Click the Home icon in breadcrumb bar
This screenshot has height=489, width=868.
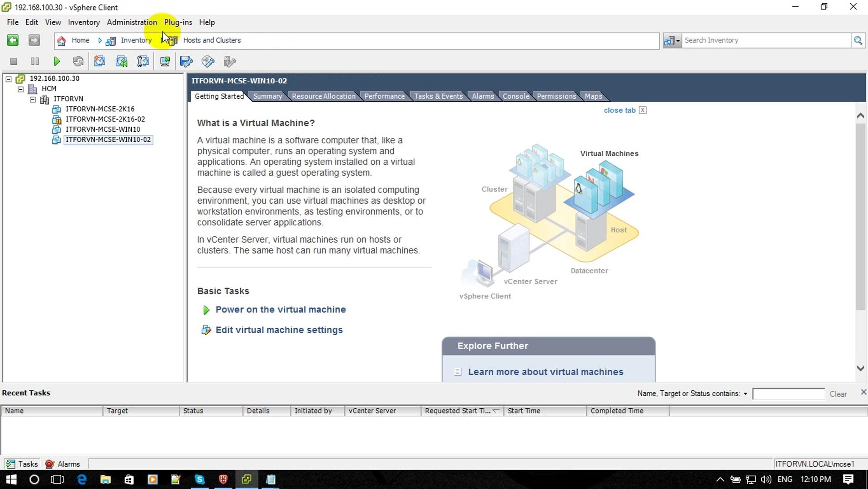point(62,40)
